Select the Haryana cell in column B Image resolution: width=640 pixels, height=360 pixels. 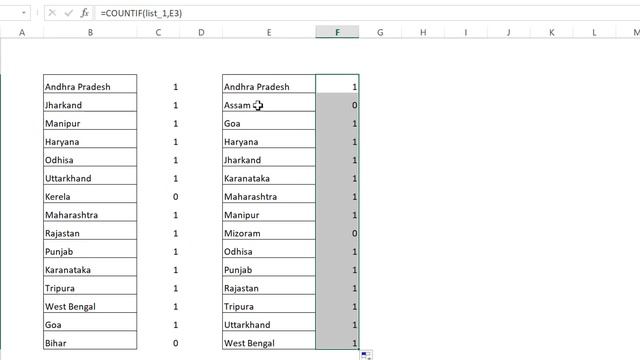(90, 139)
